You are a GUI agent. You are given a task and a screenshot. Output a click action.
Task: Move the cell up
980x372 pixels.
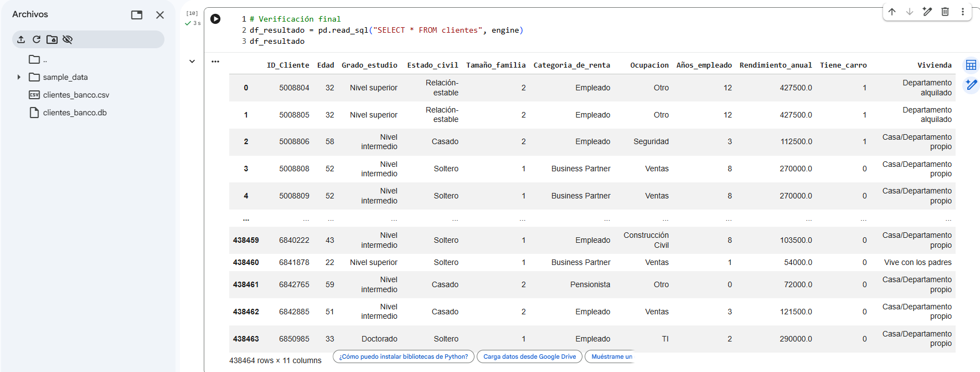point(892,12)
